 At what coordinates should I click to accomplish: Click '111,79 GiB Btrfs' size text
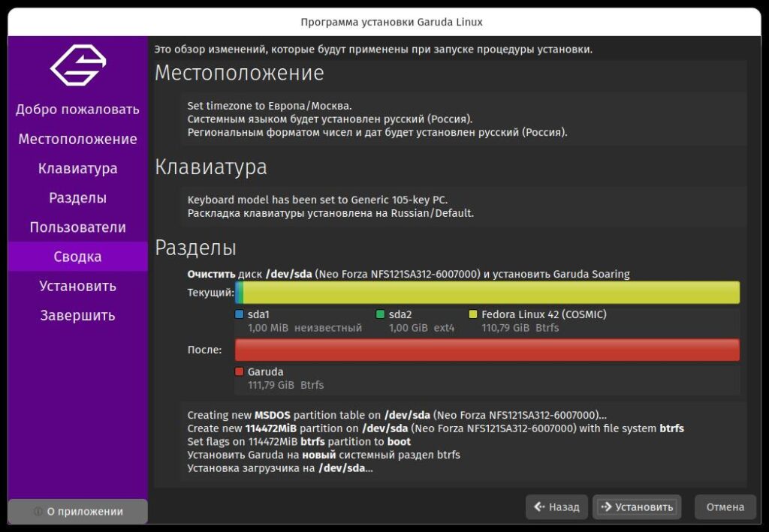[x=285, y=385]
